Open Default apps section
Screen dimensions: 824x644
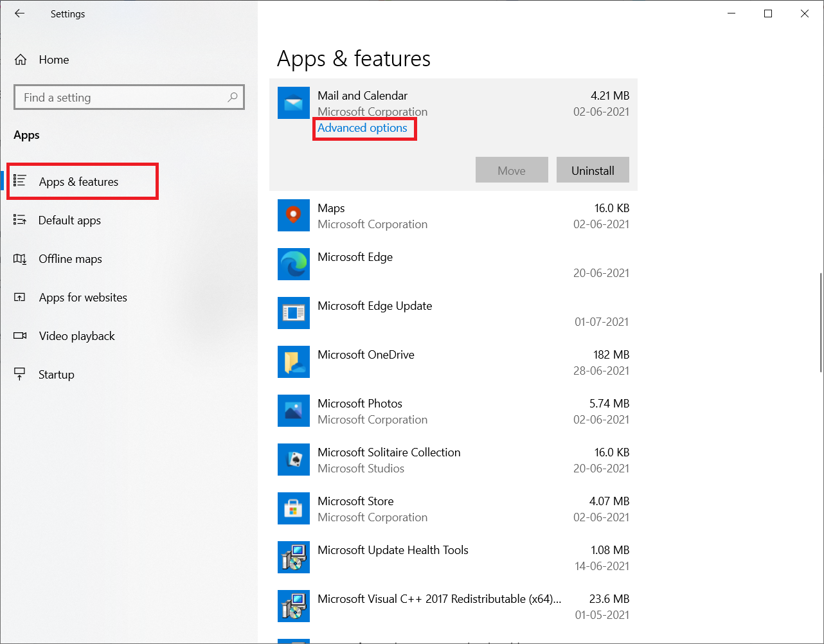click(69, 220)
